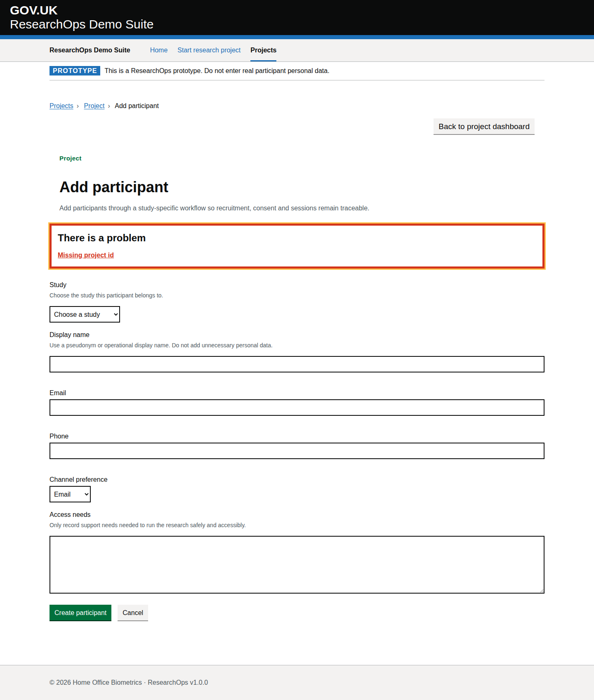
Task: Focus the Email input field
Action: point(297,408)
